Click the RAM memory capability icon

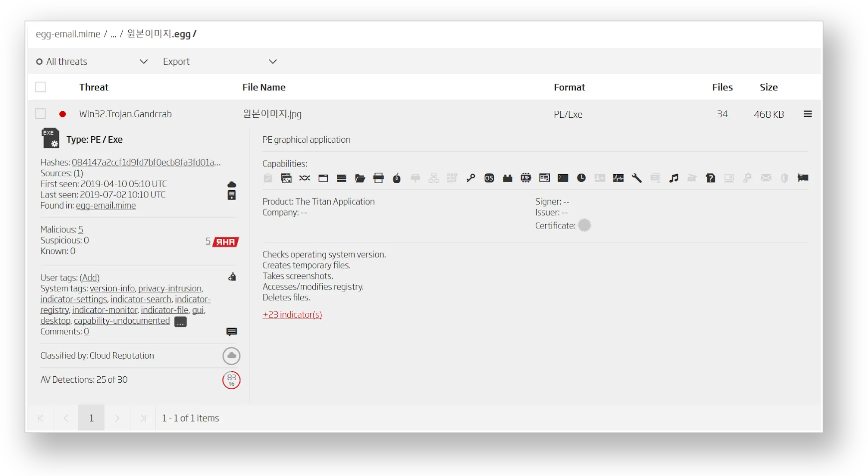pyautogui.click(x=526, y=178)
